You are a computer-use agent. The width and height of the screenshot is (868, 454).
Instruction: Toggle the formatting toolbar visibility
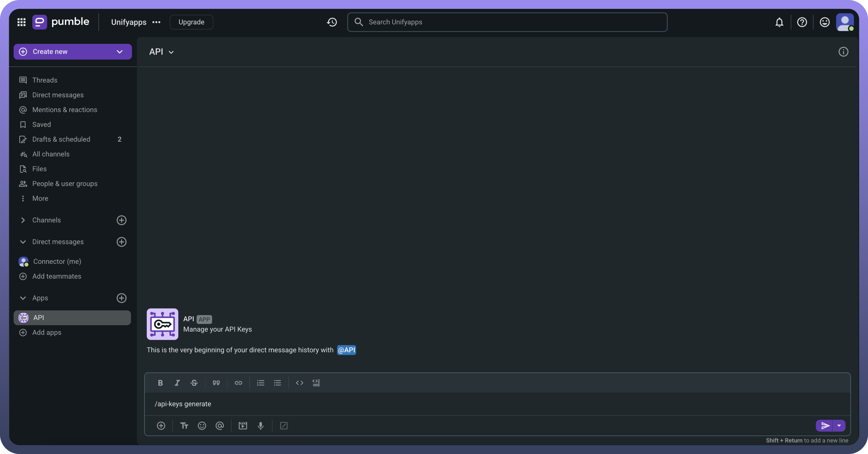click(184, 426)
